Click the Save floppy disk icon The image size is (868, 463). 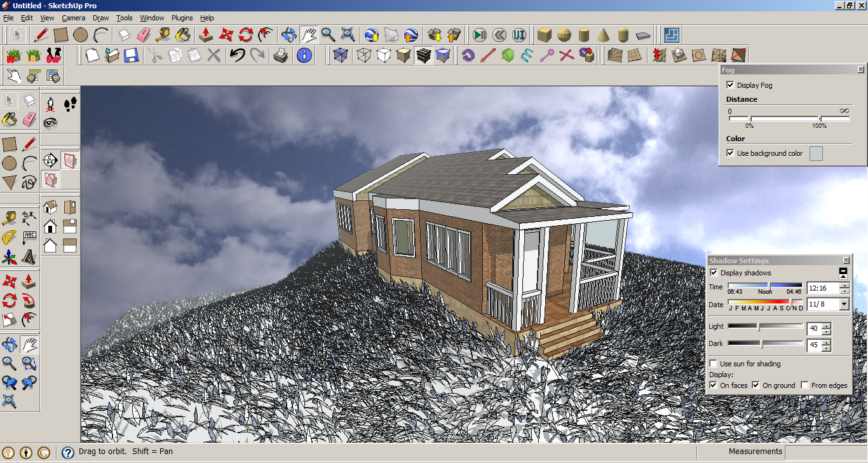(x=132, y=55)
